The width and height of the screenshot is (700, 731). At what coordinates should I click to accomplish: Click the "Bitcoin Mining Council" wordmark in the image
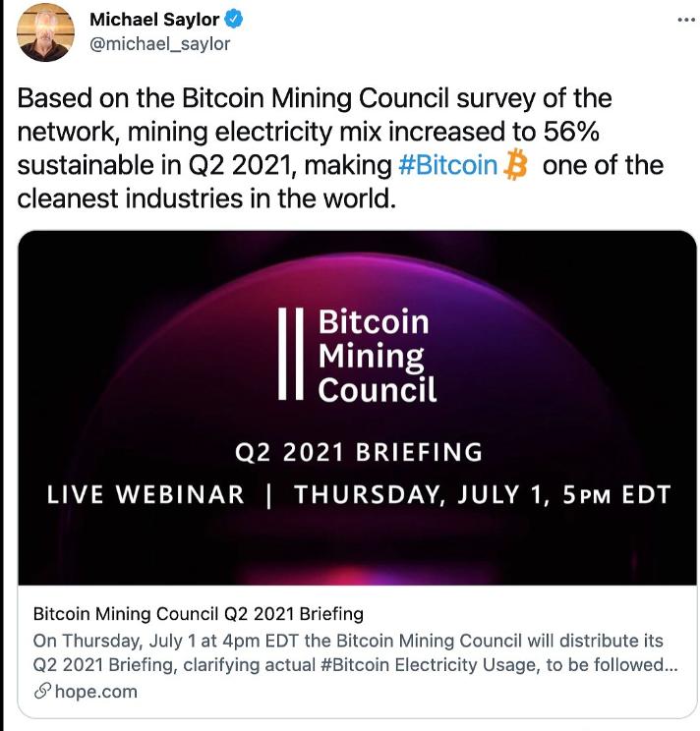377,355
